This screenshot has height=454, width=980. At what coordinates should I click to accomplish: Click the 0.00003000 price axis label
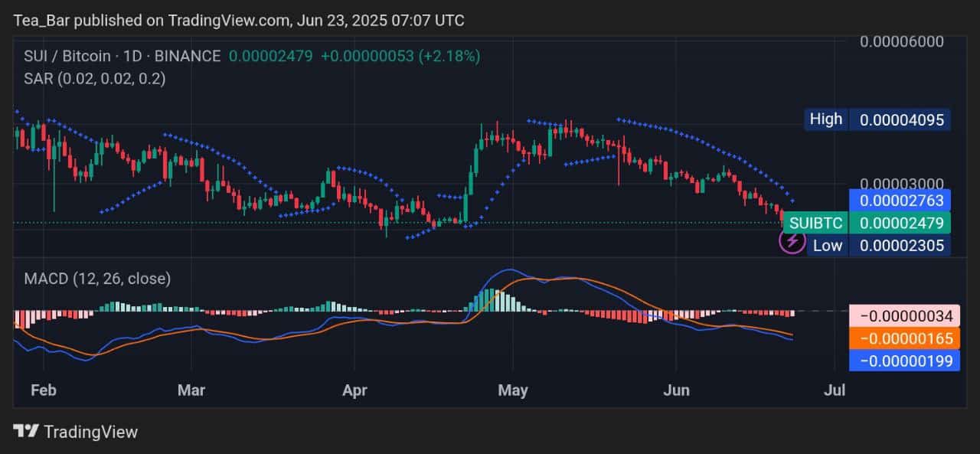pos(901,185)
